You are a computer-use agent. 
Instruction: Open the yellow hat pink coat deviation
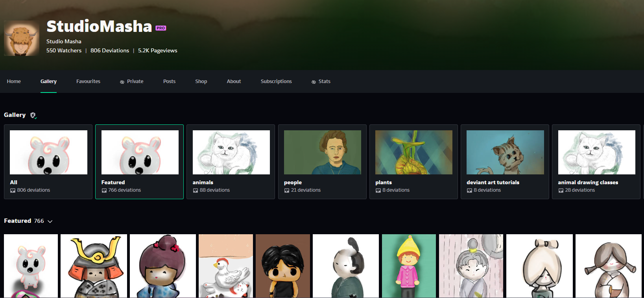pos(409,266)
